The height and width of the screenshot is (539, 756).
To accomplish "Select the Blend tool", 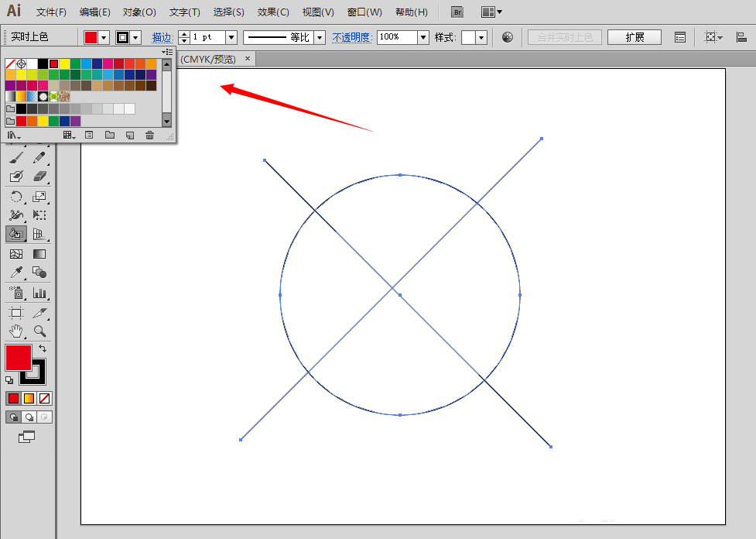I will [x=39, y=273].
